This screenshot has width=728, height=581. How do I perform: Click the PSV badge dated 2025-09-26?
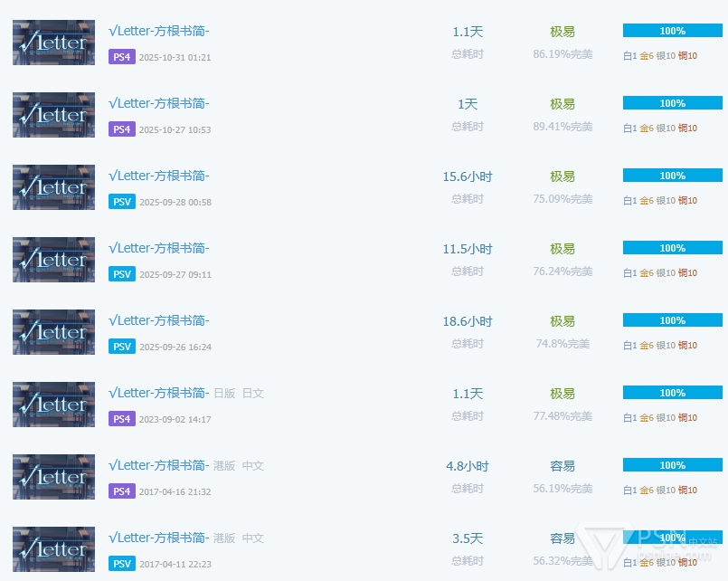pos(121,347)
